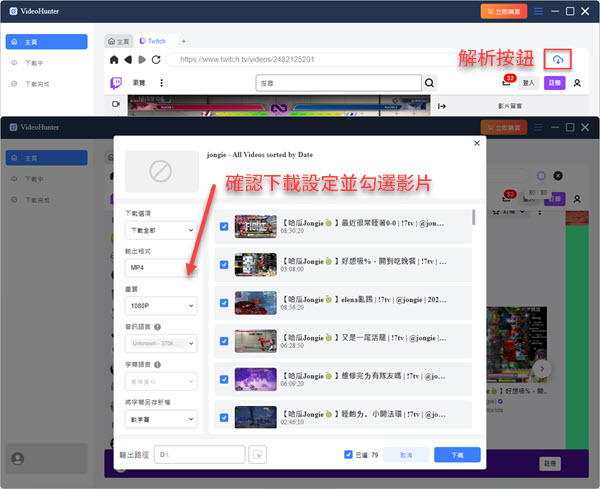
Task: Uncheck the video with duration 06:09:20
Action: [x=224, y=380]
